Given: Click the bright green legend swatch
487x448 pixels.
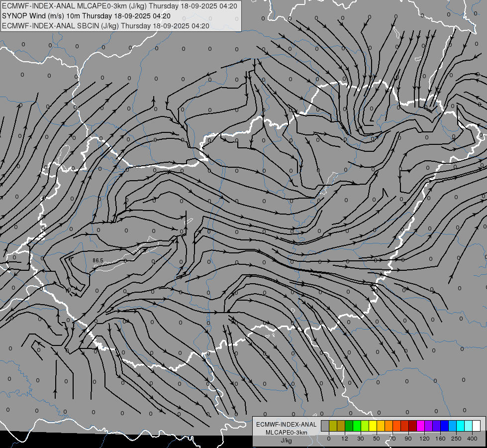Looking at the screenshot, I should click(357, 426).
